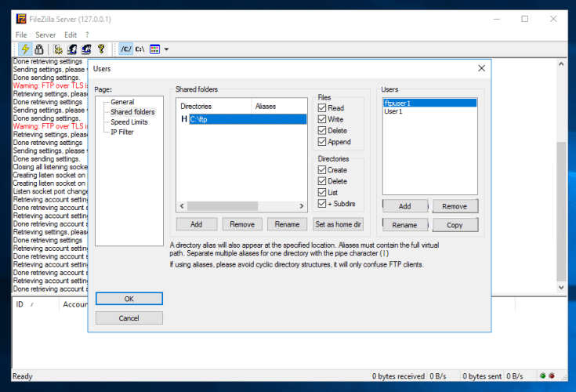
Task: Open the Server menu
Action: click(45, 34)
